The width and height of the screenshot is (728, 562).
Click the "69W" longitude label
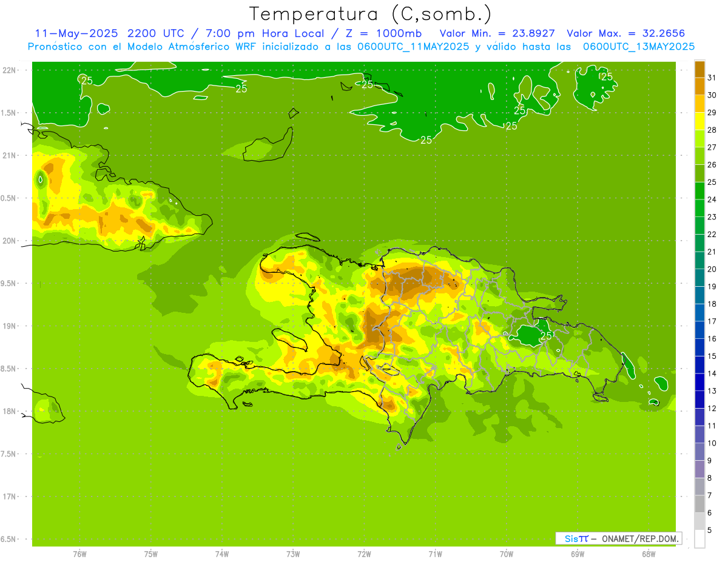(x=578, y=554)
